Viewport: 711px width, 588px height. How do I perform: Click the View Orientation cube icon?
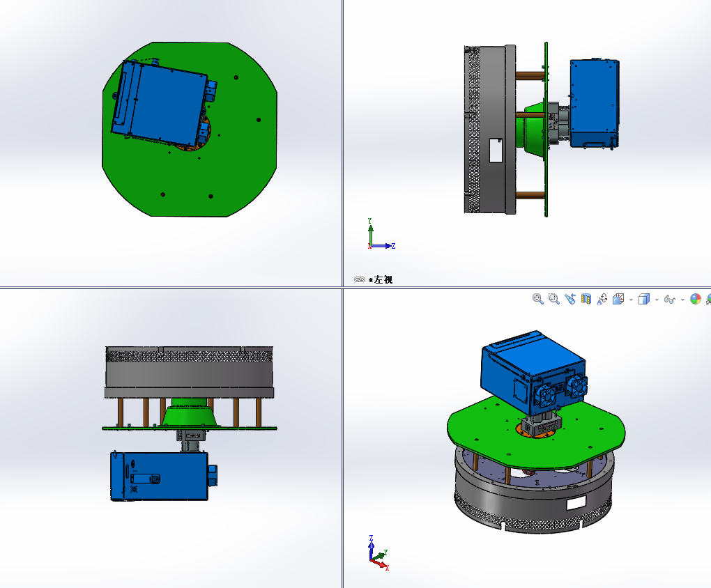(x=618, y=299)
